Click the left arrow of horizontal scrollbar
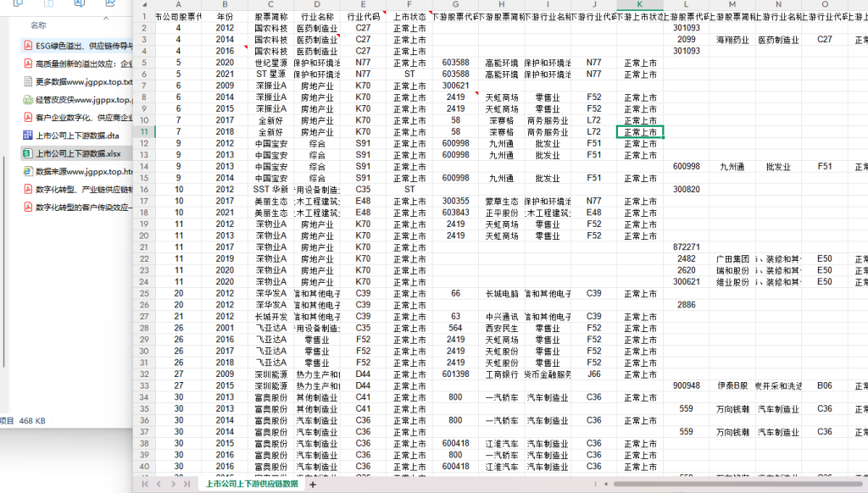Screen dimensions: 868x493 [x=605, y=485]
